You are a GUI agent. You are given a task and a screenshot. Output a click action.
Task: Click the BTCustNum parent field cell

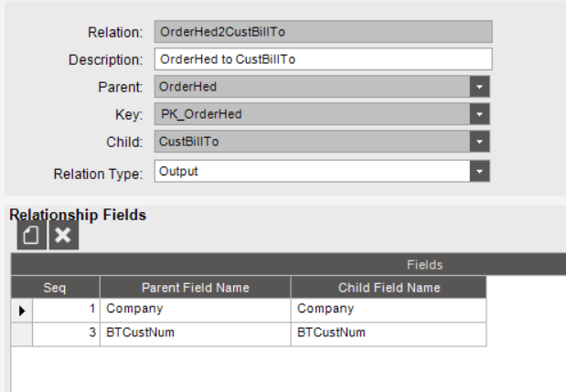click(x=196, y=334)
